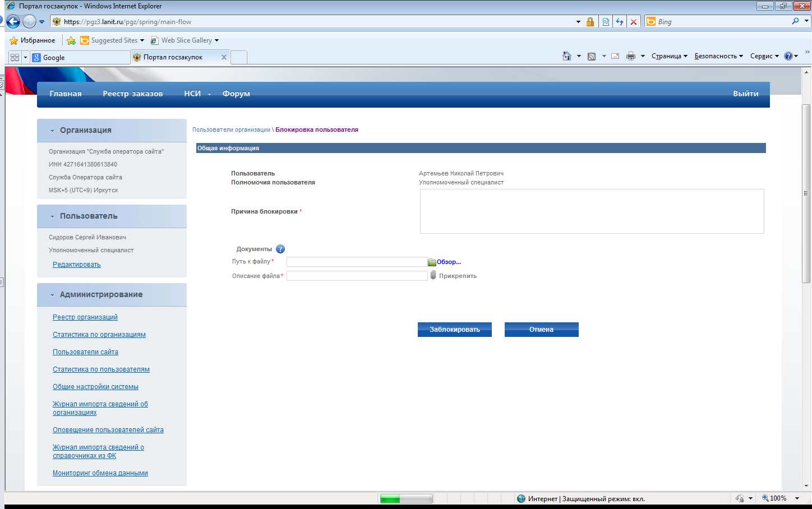Click the vertical page scrollbar thumb
Screen dimensions: 812x509
806,193
